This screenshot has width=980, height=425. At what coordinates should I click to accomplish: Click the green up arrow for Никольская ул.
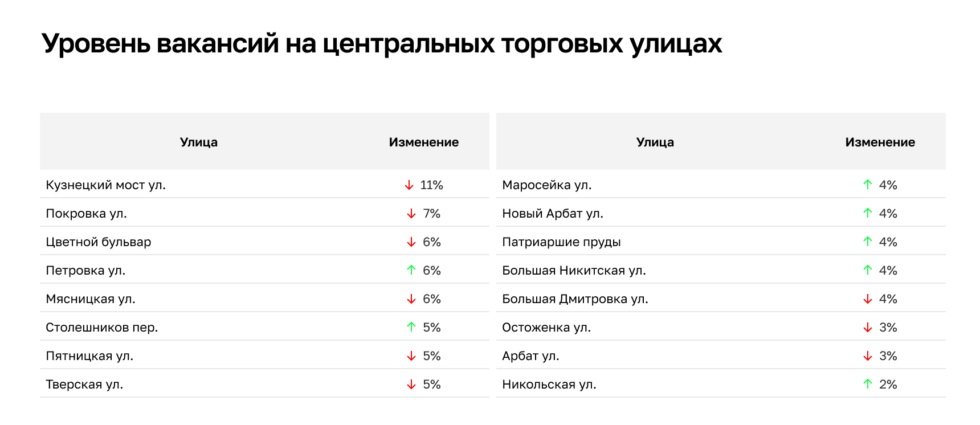tap(868, 384)
